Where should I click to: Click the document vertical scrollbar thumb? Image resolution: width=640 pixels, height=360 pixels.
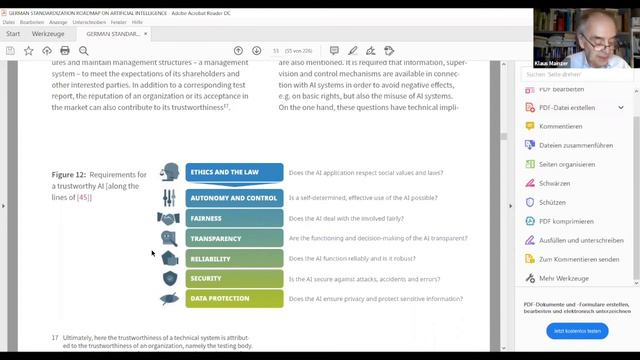(x=504, y=137)
